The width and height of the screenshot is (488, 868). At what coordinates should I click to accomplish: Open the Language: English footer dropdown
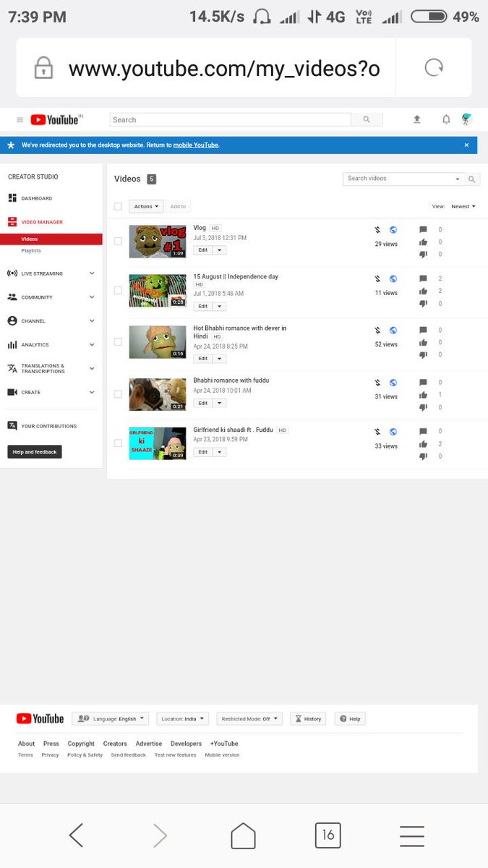(x=110, y=719)
